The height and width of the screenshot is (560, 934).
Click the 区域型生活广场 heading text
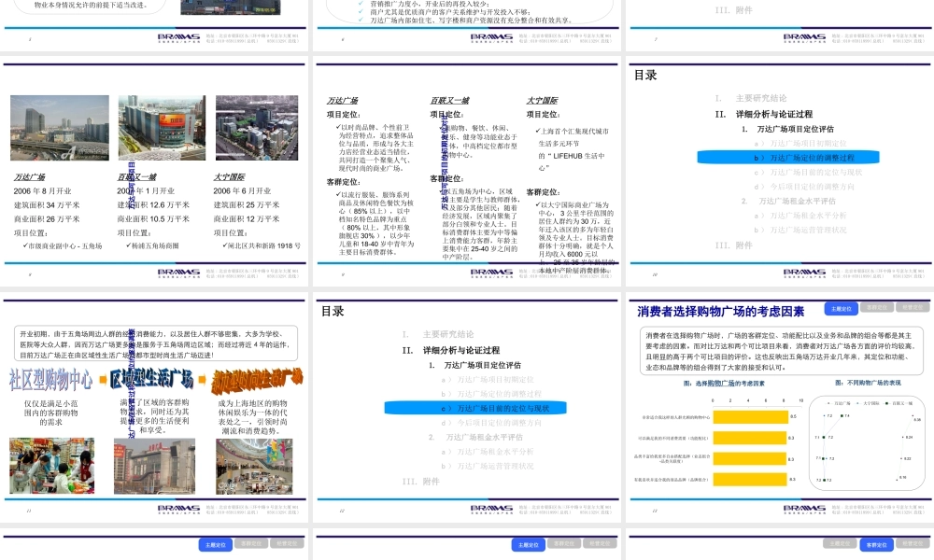click(x=152, y=379)
